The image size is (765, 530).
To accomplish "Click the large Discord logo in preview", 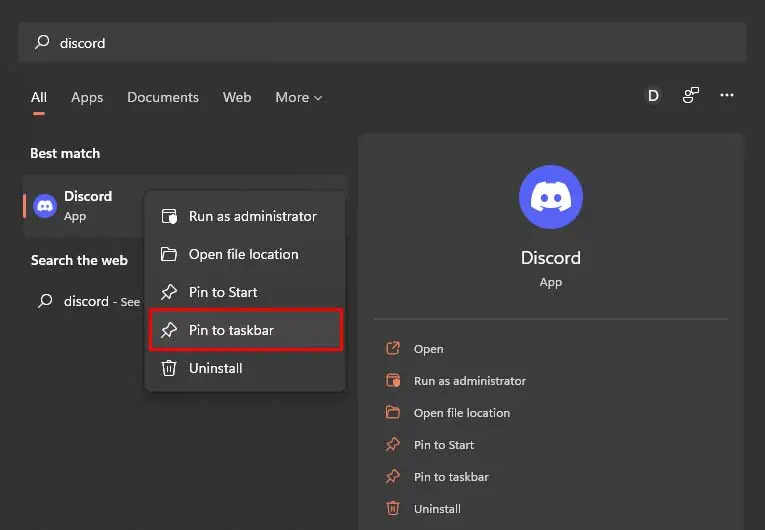I will [551, 197].
